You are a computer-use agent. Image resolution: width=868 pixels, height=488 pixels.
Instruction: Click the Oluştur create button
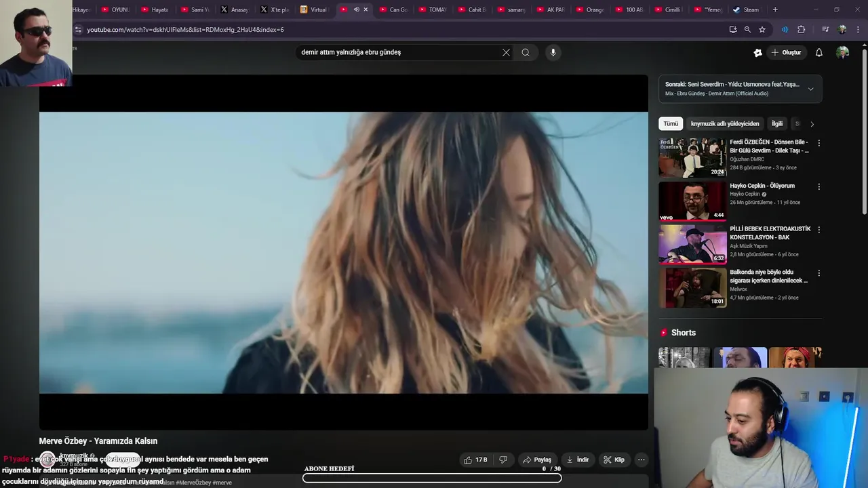point(786,52)
